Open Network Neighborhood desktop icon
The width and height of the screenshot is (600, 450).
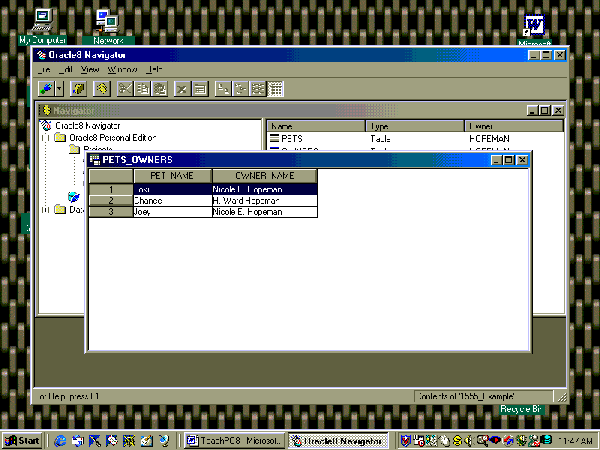(x=108, y=27)
